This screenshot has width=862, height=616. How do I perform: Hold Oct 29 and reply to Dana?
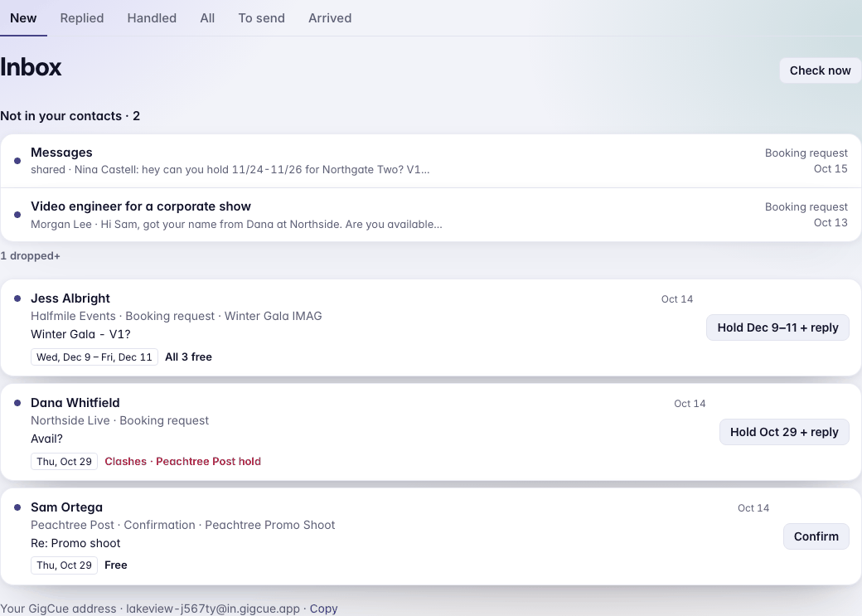(784, 432)
